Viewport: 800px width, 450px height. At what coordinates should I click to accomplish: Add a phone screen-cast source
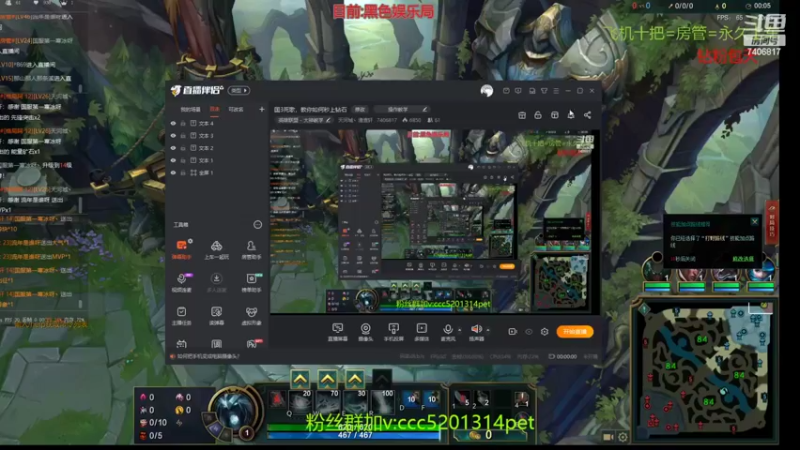tap(393, 332)
